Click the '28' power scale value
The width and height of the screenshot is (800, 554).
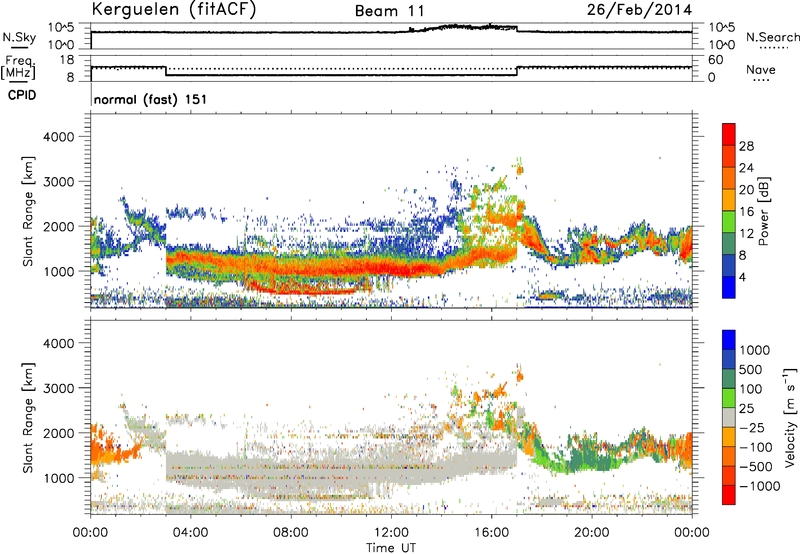tap(746, 146)
